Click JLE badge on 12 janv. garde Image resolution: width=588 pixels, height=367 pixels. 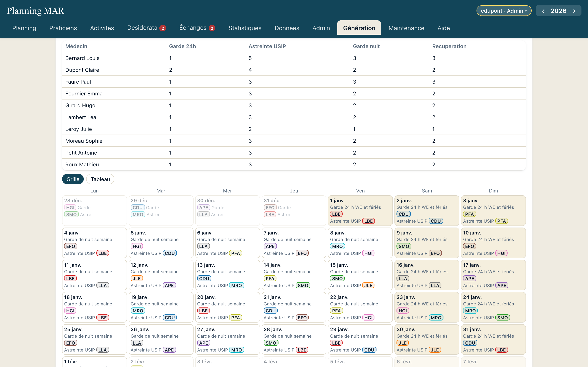pos(137,278)
